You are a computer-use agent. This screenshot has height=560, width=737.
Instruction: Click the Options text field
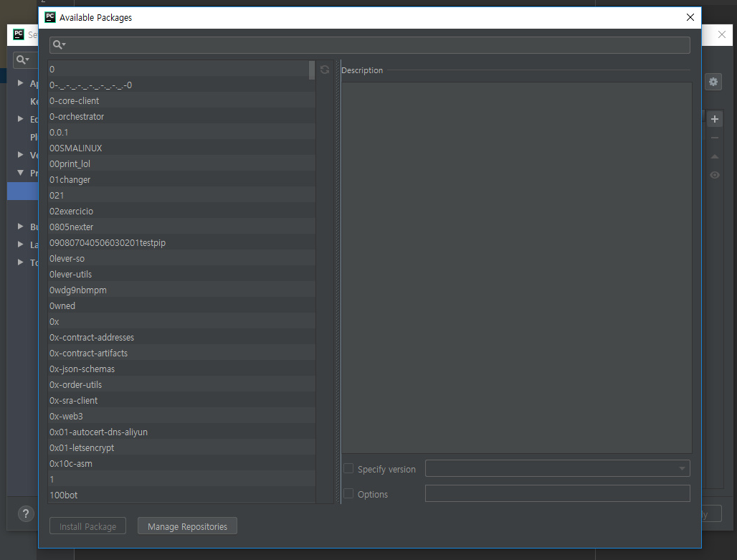pyautogui.click(x=558, y=493)
